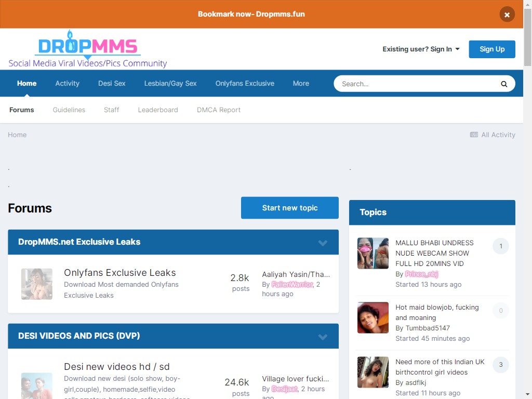The image size is (532, 399).
Task: Open the Existing user Sign In dropdown
Action: [421, 49]
